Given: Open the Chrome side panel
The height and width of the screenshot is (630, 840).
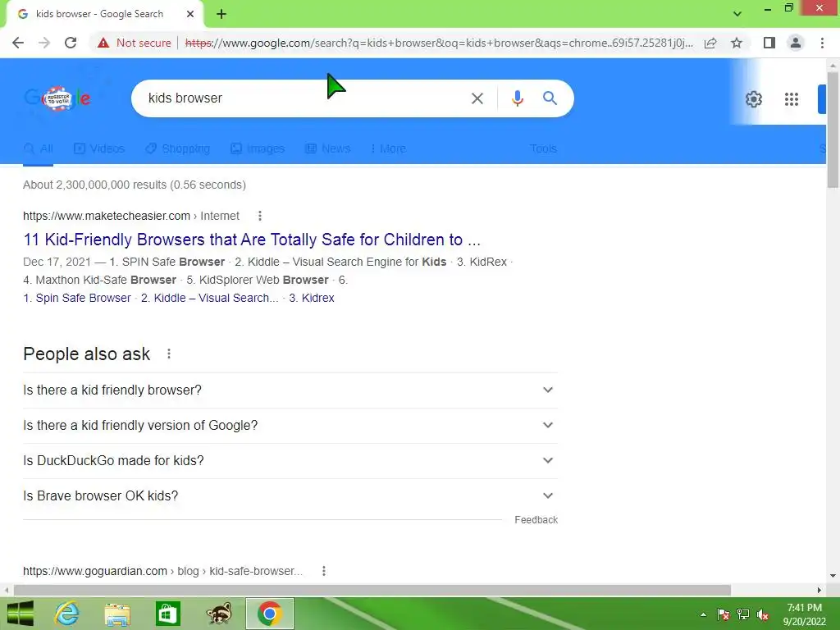Looking at the screenshot, I should pos(769,43).
